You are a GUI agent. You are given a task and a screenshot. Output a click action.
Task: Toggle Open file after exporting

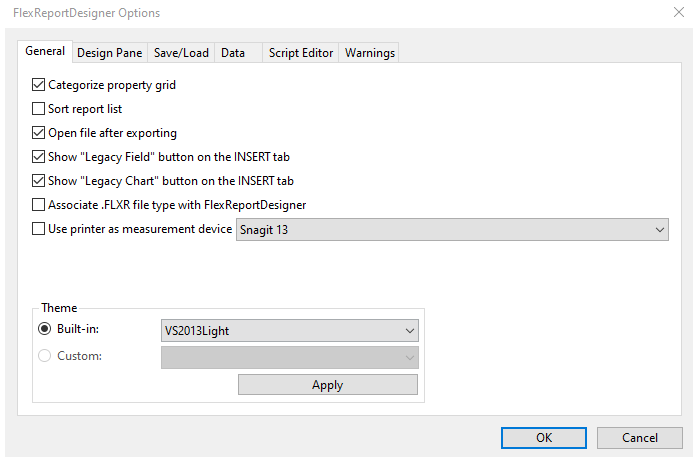[39, 133]
